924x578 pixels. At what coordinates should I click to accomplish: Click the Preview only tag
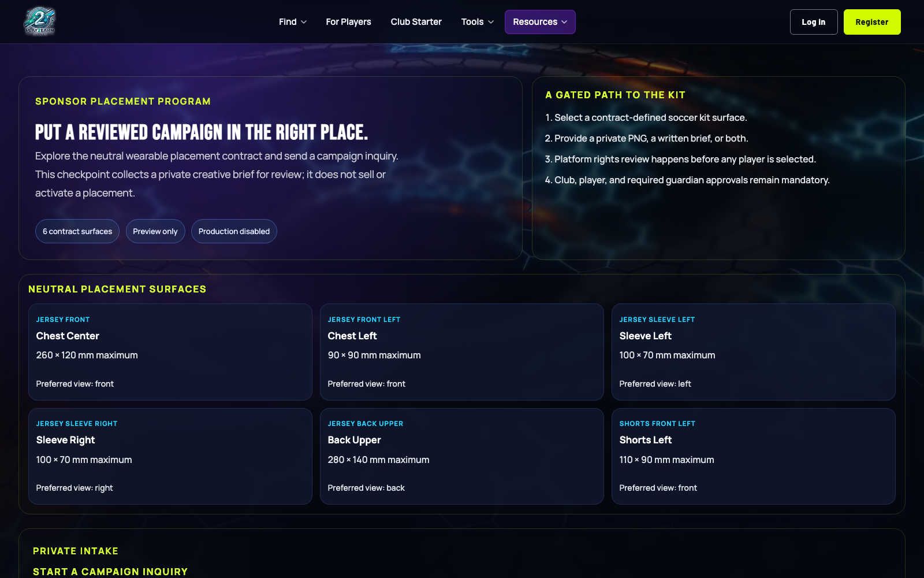[155, 231]
